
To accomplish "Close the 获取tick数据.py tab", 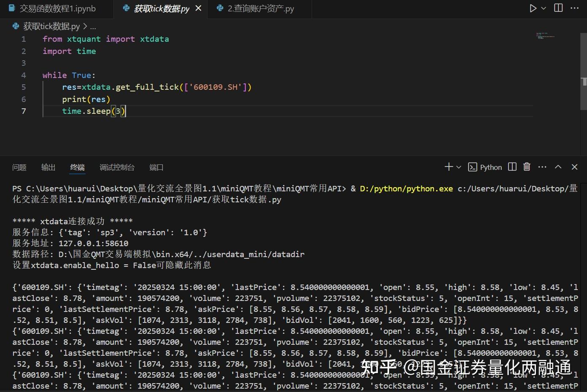I will coord(198,8).
